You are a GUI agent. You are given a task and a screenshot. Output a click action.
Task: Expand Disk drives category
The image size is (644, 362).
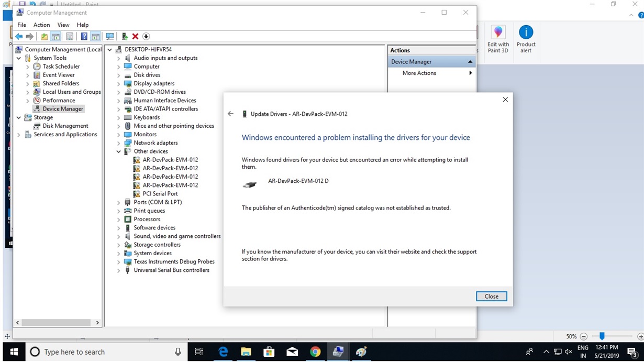tap(118, 75)
